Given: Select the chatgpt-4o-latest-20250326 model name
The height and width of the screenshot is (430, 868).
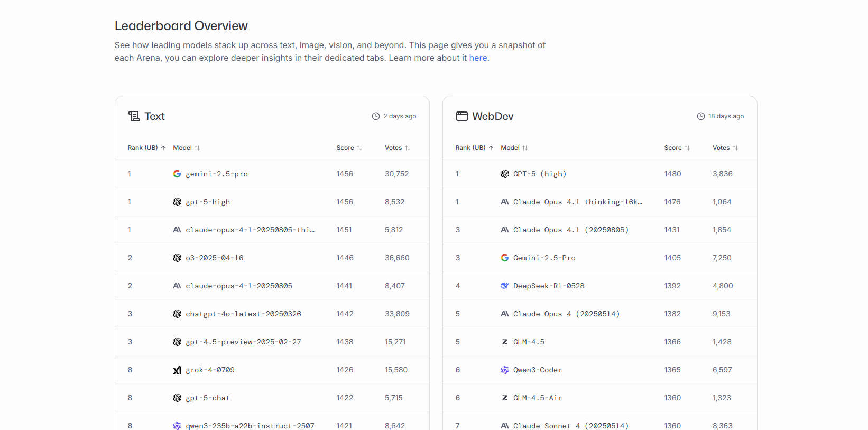Looking at the screenshot, I should [x=243, y=314].
